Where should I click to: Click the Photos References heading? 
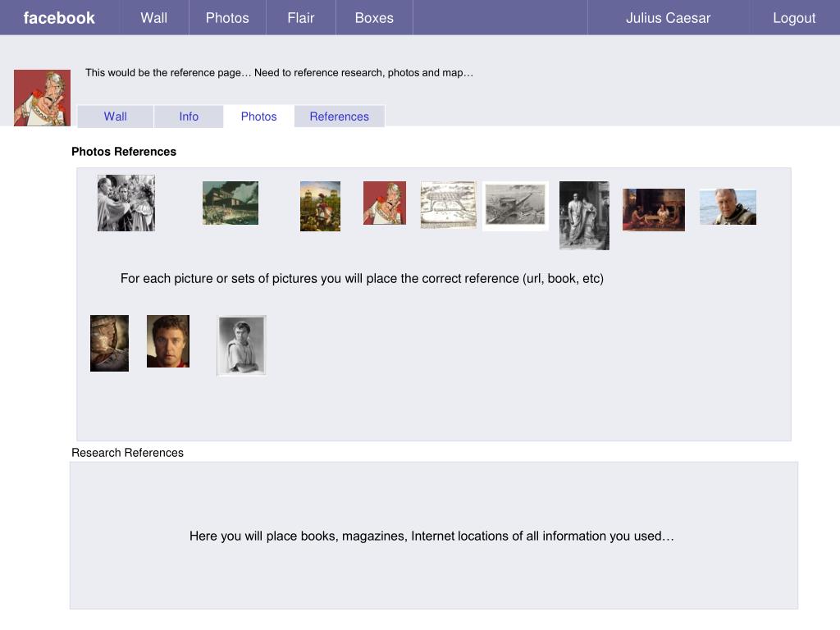click(x=124, y=152)
